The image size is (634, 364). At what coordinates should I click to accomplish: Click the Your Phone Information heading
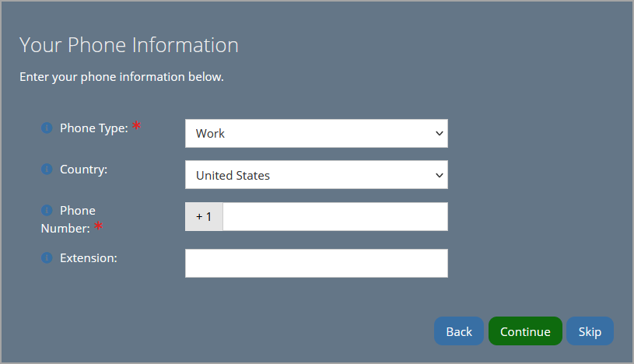point(129,45)
